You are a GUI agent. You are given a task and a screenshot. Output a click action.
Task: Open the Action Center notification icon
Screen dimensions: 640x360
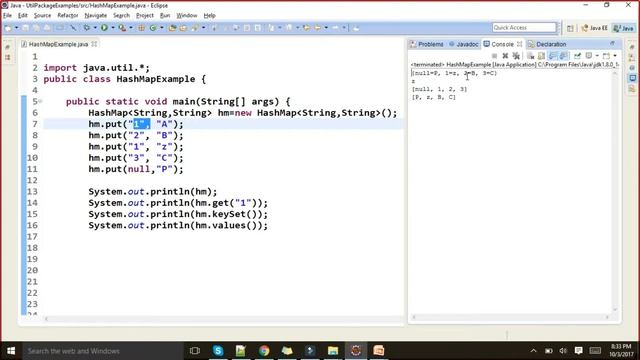(x=578, y=351)
